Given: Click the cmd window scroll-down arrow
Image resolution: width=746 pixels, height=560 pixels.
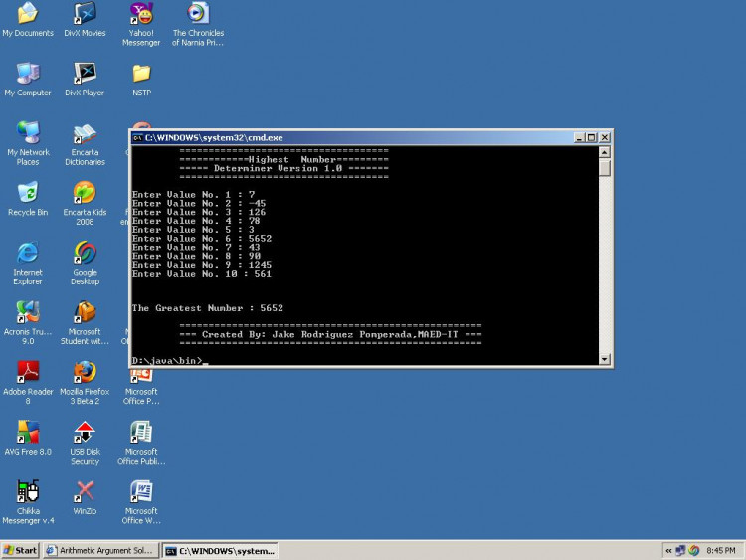Looking at the screenshot, I should [x=605, y=359].
